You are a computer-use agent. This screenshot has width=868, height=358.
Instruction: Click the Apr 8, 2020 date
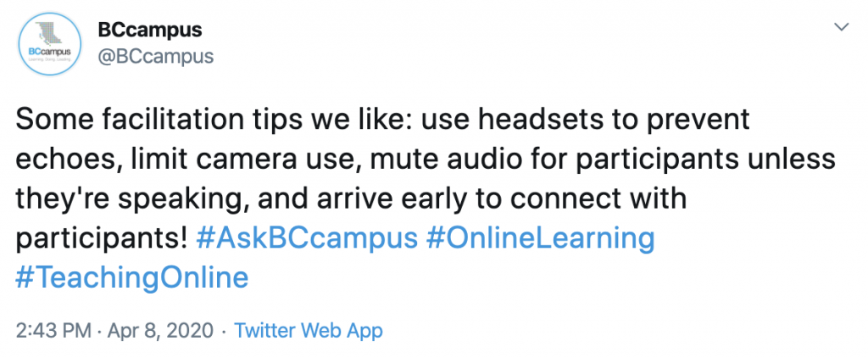pos(159,330)
